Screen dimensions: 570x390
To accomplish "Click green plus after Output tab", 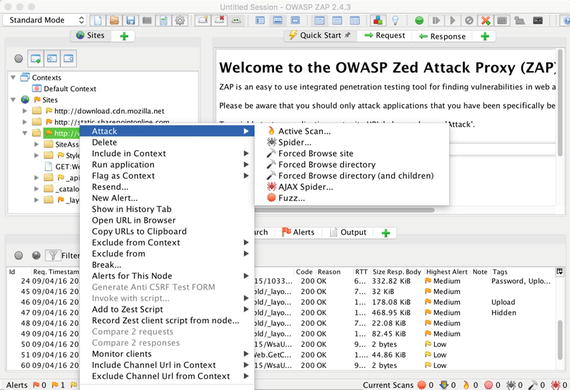I will tap(386, 233).
